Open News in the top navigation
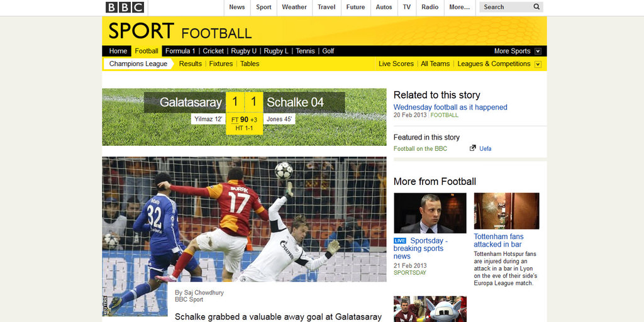The height and width of the screenshot is (322, 644). click(237, 7)
